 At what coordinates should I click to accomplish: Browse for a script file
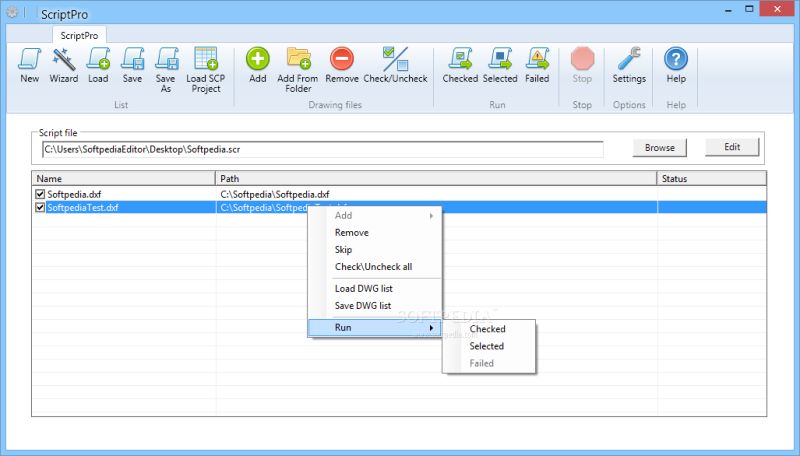tap(660, 147)
